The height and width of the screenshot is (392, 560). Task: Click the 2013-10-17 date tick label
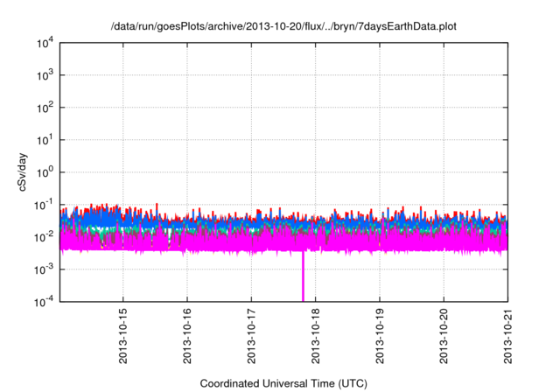(251, 336)
